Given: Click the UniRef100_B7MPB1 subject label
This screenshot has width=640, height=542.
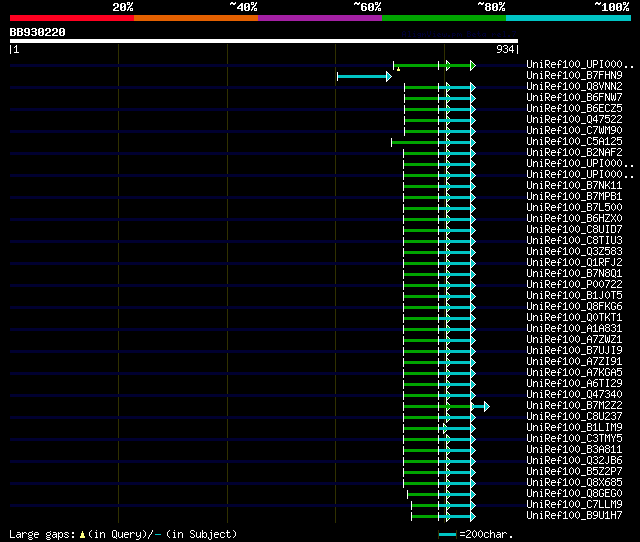Looking at the screenshot, I should click(574, 197).
